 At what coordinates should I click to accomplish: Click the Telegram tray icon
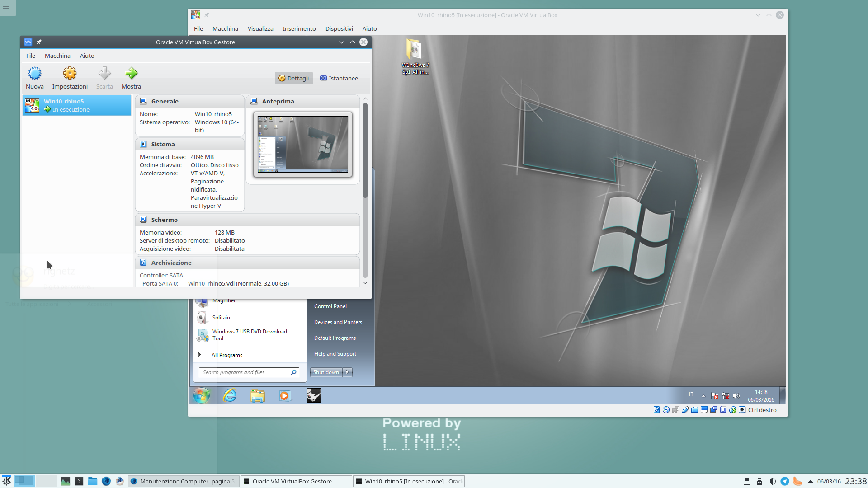[784, 481]
